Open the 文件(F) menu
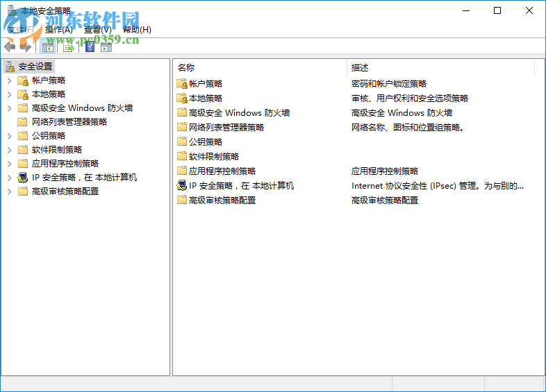Viewport: 546px width, 392px height. 20,30
